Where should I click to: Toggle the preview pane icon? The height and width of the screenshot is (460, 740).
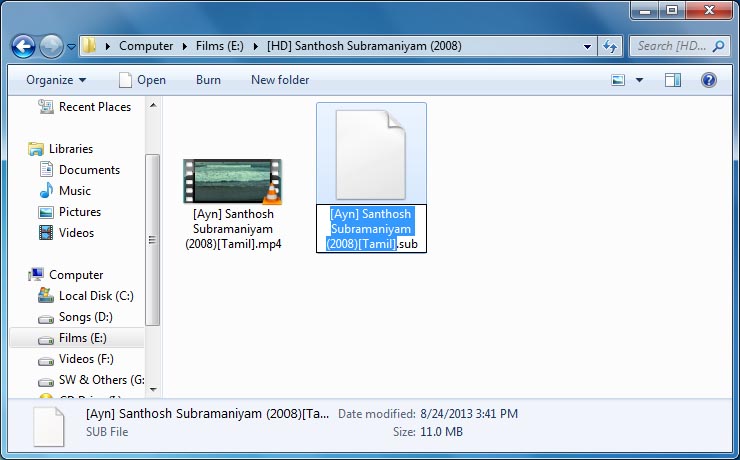(673, 80)
